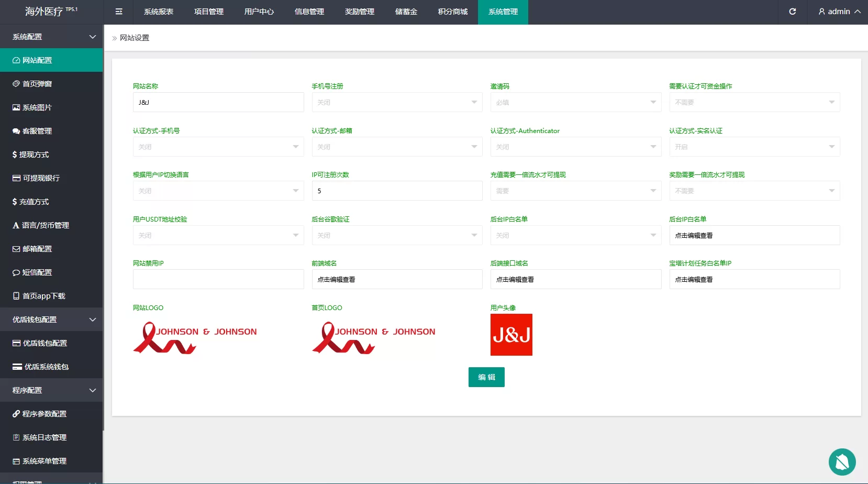
Task: Click the floating notification bell icon
Action: coord(842,461)
